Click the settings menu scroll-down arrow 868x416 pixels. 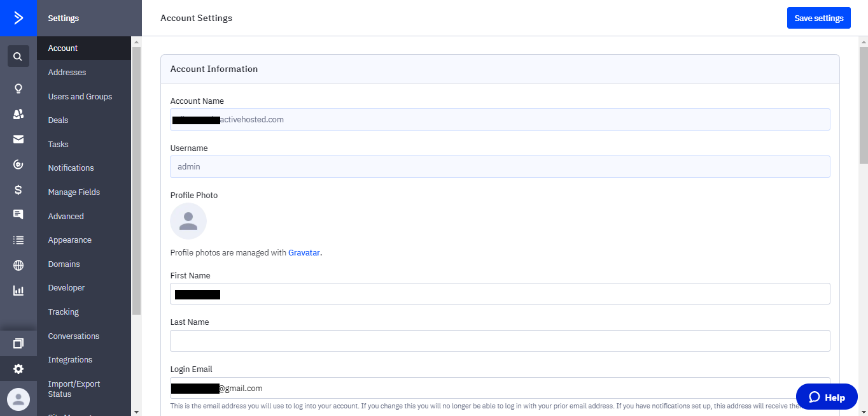click(136, 412)
